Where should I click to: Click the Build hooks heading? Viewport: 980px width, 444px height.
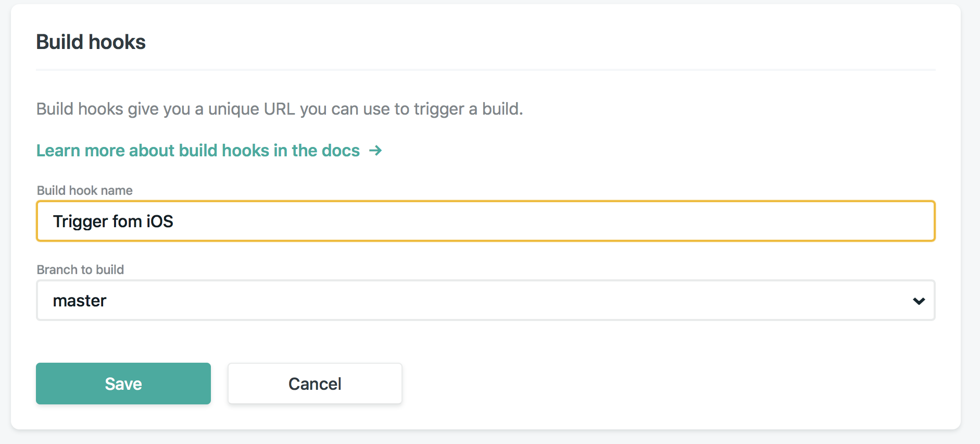91,42
